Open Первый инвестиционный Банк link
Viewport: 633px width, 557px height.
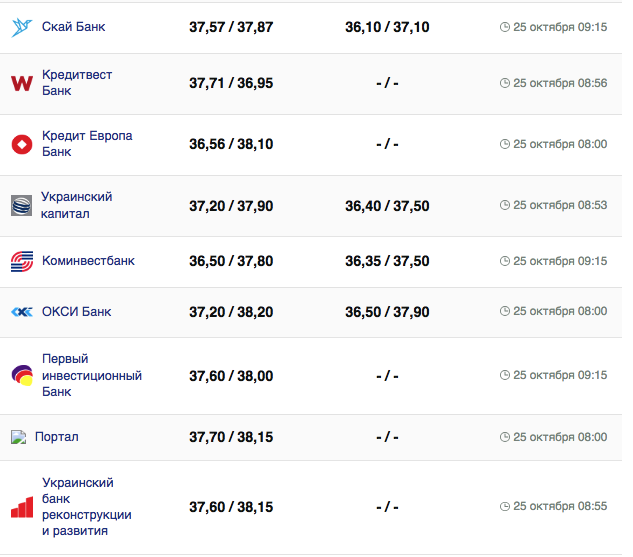(x=91, y=376)
